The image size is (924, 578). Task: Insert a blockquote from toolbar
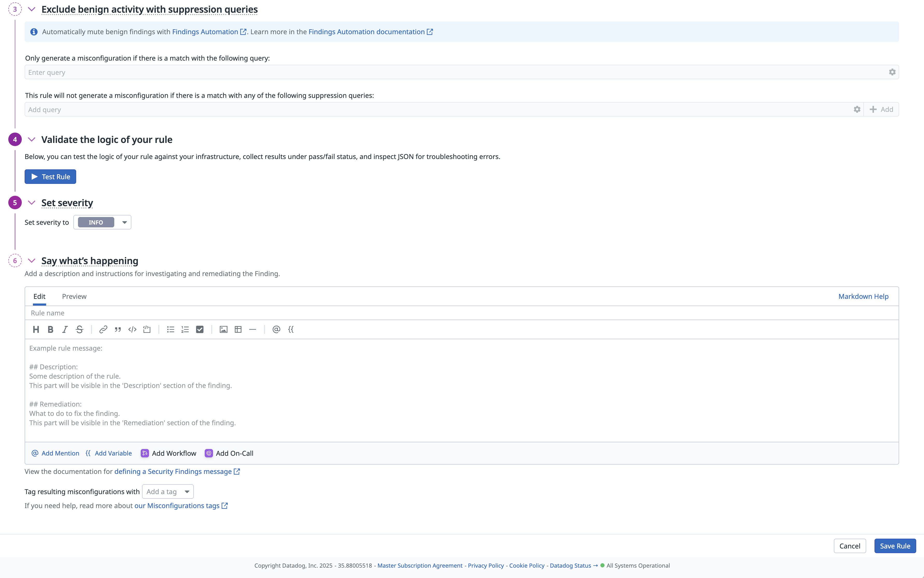click(x=117, y=329)
